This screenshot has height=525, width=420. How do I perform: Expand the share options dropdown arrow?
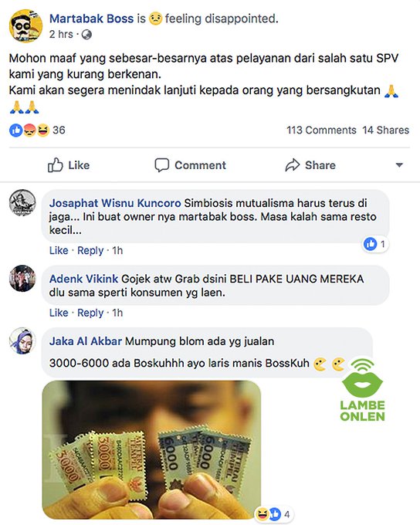click(x=399, y=165)
